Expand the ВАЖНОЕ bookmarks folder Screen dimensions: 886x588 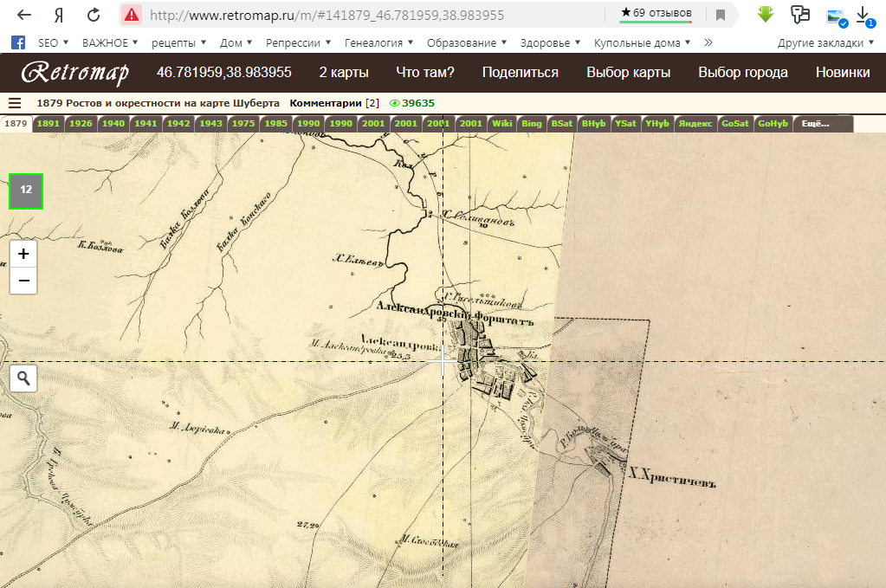[x=110, y=43]
